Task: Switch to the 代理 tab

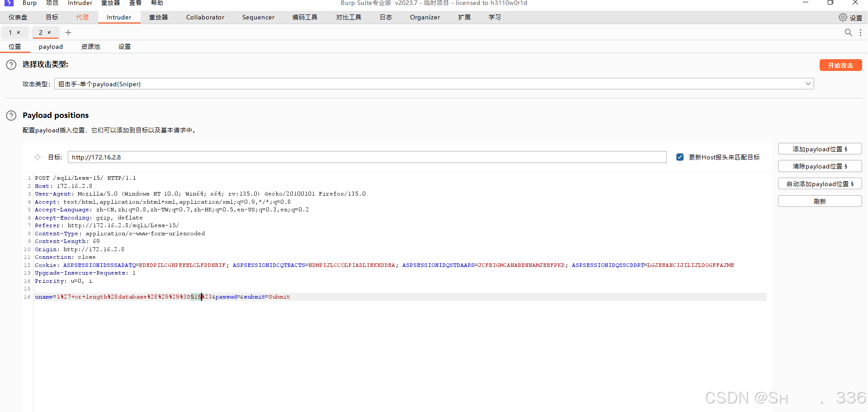Action: point(82,17)
